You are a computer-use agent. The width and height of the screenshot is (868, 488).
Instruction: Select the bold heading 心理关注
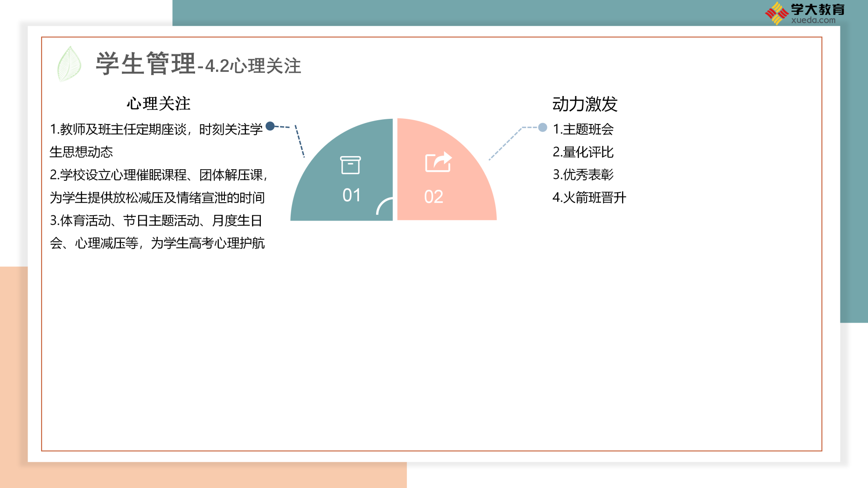159,103
